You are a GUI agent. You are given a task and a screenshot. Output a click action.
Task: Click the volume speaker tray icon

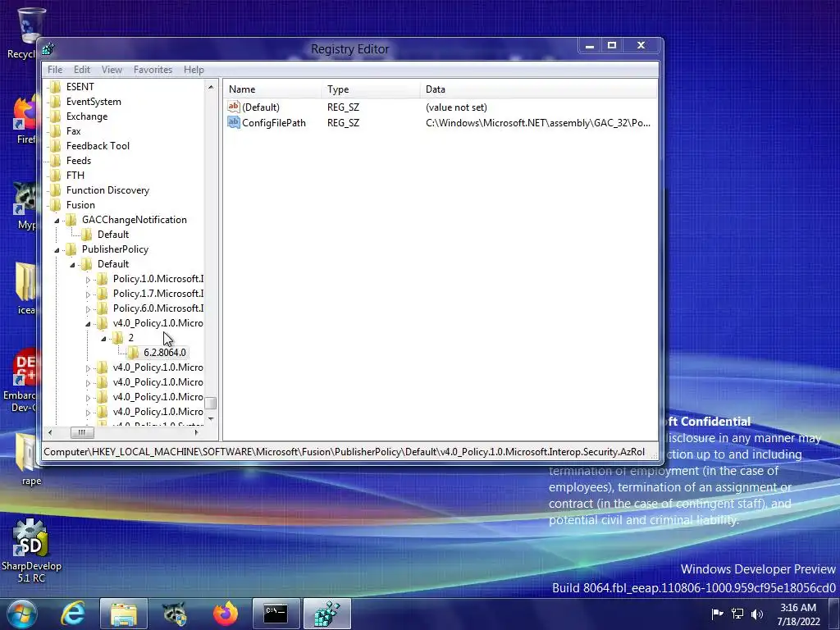tap(757, 614)
